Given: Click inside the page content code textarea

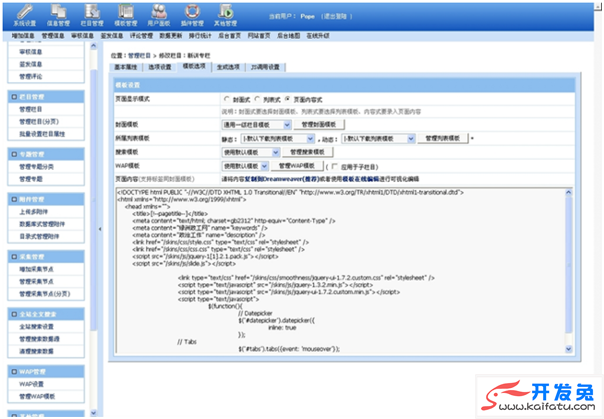Looking at the screenshot, I should click(x=340, y=270).
